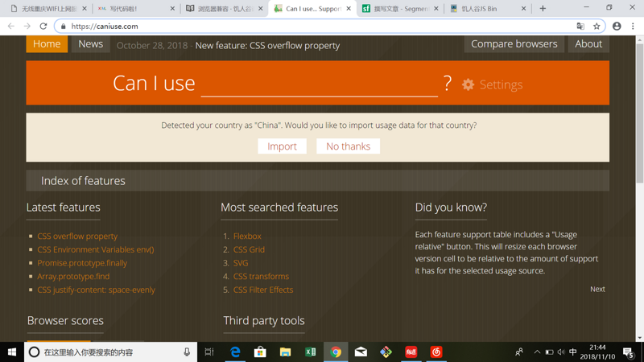644x362 pixels.
Task: Open the Git taskbar icon
Action: pos(386,352)
